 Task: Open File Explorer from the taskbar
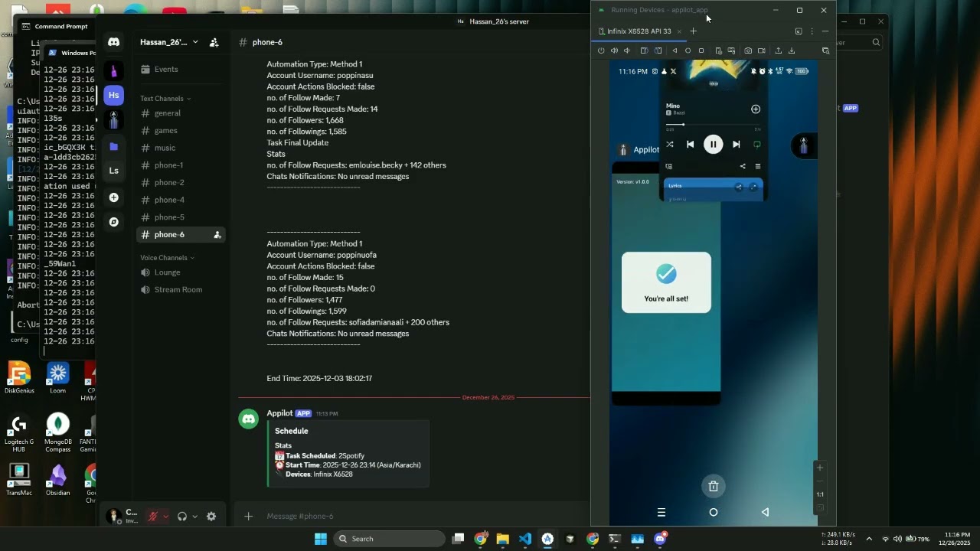[503, 539]
